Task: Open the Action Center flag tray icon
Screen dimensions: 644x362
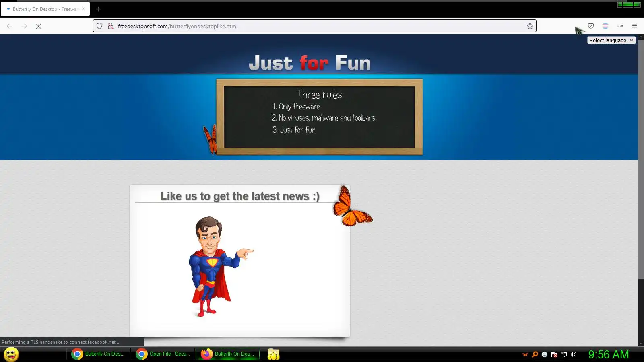Action: pos(554,354)
